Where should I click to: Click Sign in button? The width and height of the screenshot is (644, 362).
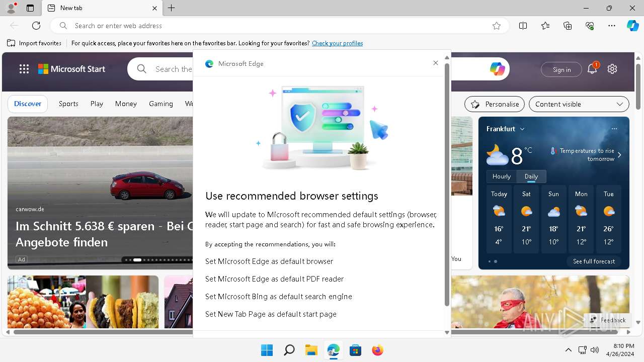561,69
